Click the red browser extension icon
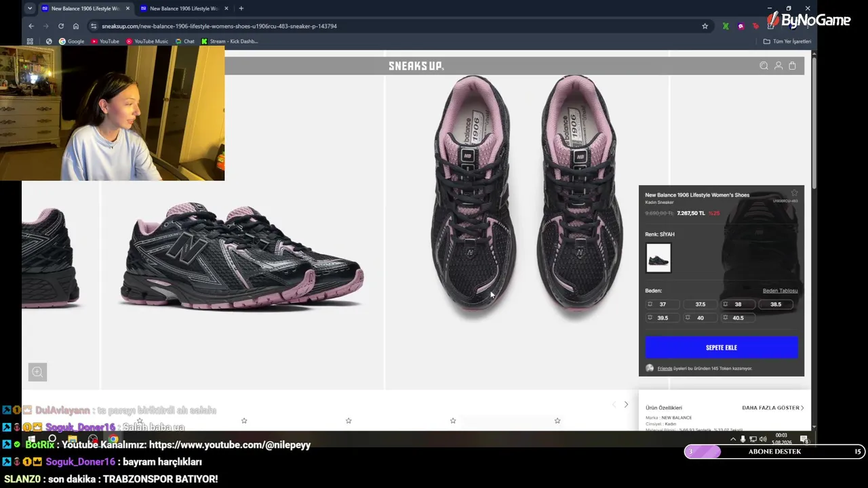 tap(755, 26)
